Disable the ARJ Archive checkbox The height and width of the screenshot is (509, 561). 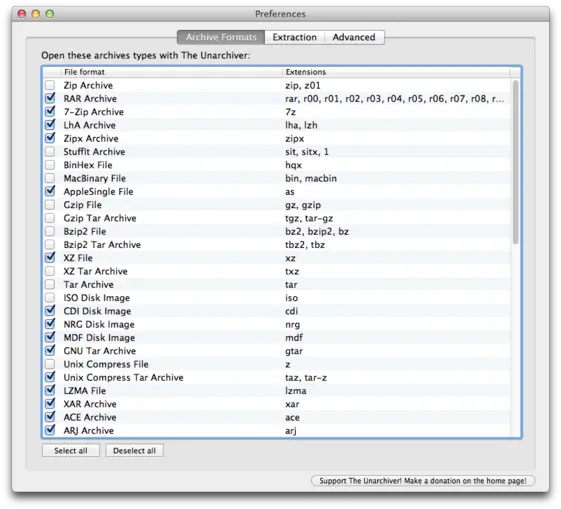click(x=50, y=430)
